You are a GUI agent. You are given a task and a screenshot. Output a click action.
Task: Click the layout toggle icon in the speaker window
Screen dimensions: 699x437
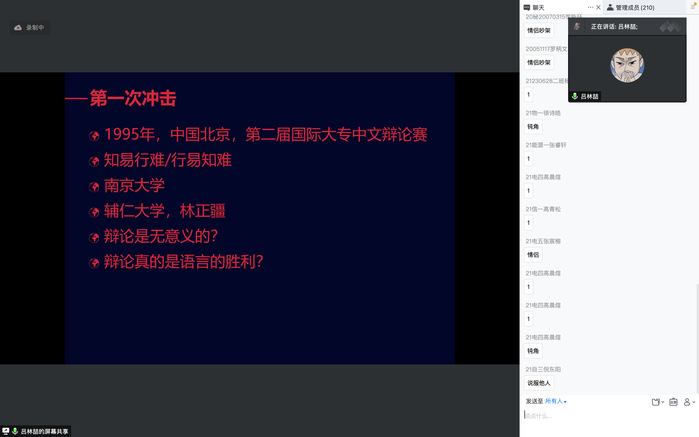[x=670, y=27]
